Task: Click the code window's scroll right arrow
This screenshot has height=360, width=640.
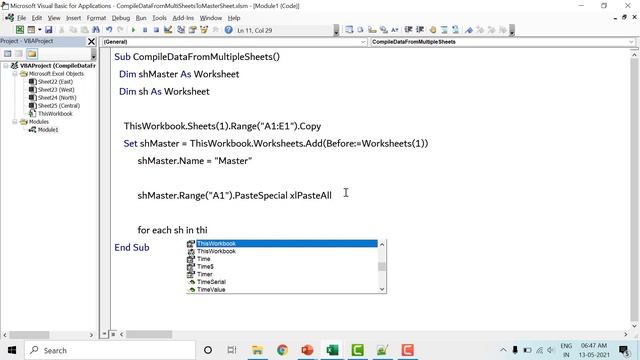Action: coord(626,334)
